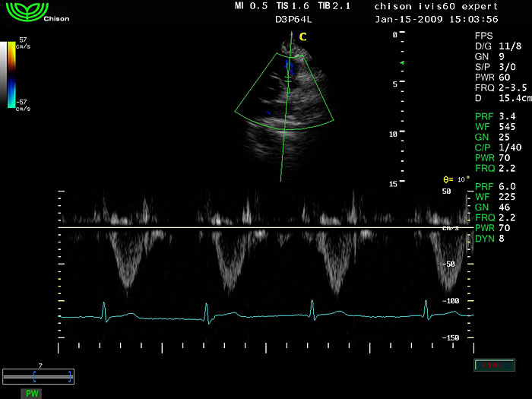
Task: Click the left blue bracket on cine slider
Action: [x=34, y=375]
